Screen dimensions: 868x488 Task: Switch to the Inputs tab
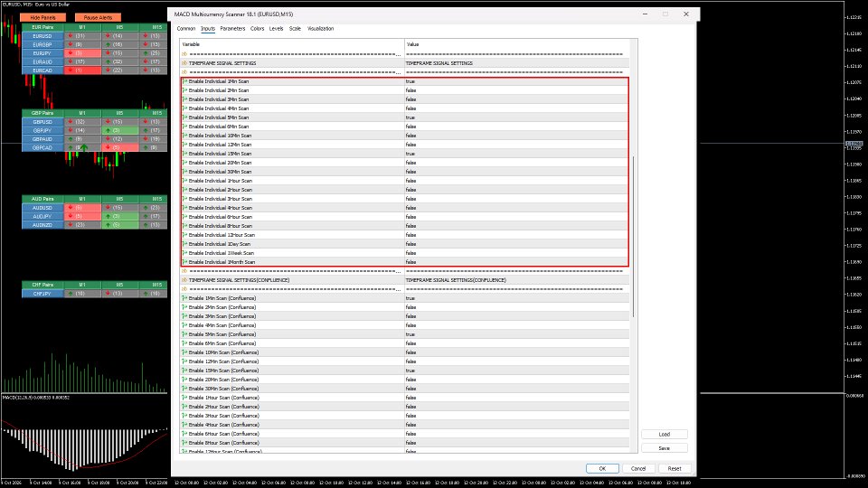(x=208, y=29)
